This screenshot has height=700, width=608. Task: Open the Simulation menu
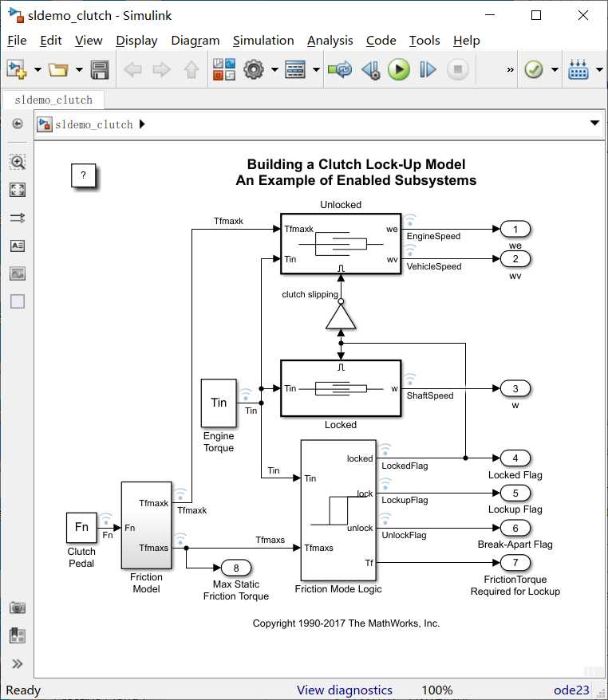[263, 41]
